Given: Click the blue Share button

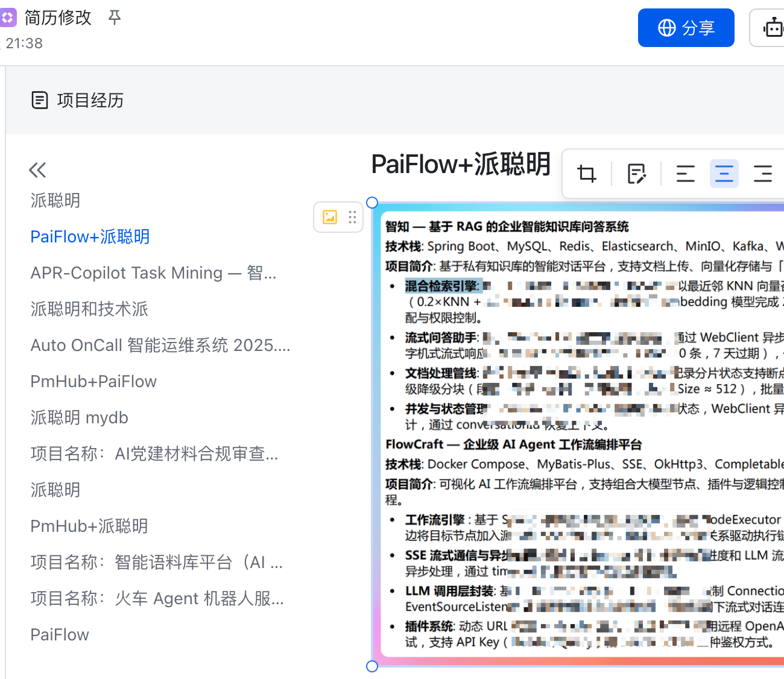Looking at the screenshot, I should [x=686, y=28].
